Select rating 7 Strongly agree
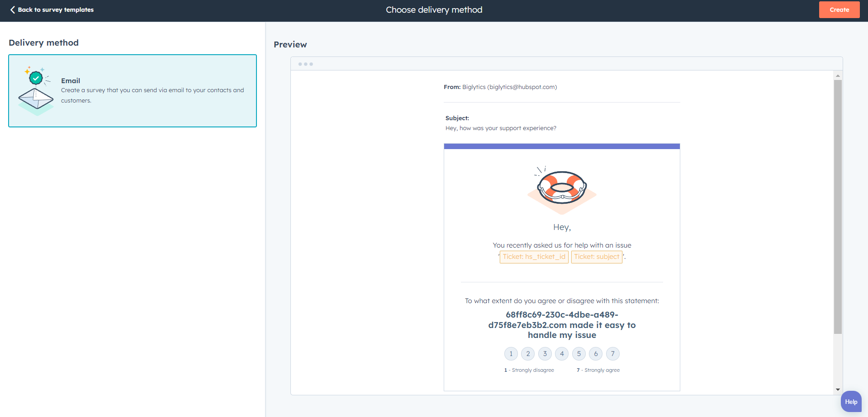Image resolution: width=868 pixels, height=417 pixels. pos(613,354)
